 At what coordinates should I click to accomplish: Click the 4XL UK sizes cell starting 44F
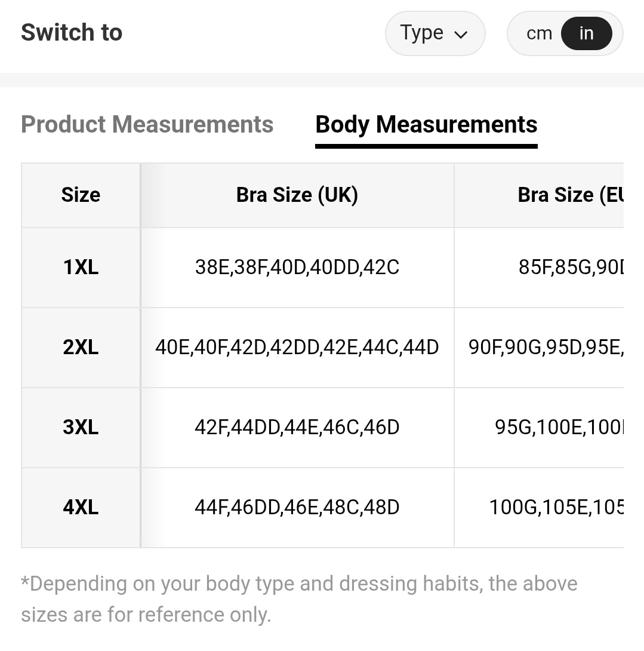pos(297,507)
